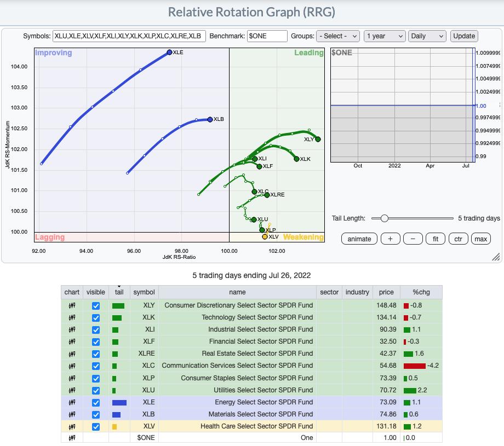Sort table by industry column header
The image size is (504, 446).
tap(357, 292)
